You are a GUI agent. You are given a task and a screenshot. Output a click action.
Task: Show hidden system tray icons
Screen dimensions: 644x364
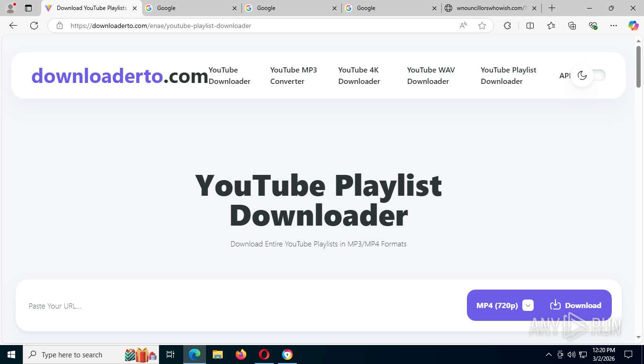549,355
